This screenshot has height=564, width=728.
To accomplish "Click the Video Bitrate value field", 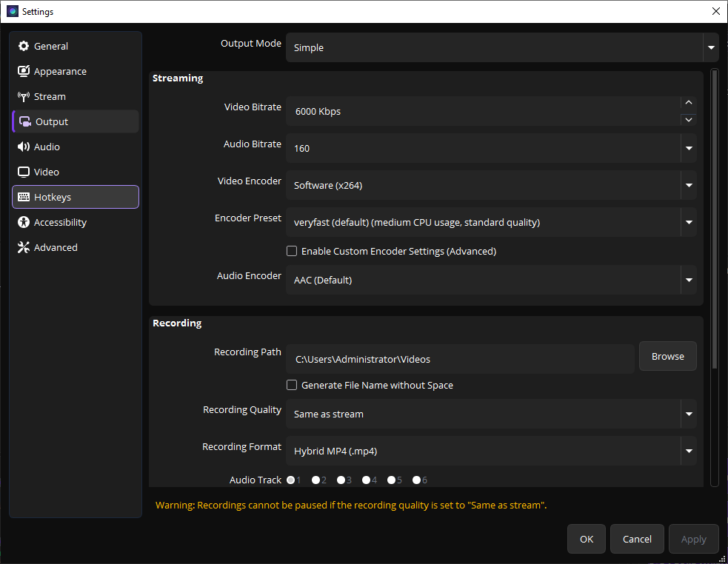I will (x=484, y=111).
